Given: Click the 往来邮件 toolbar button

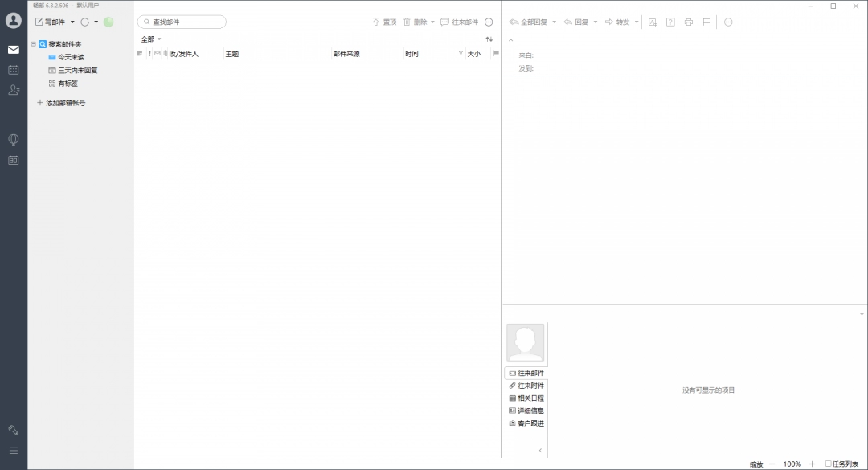Looking at the screenshot, I should click(459, 22).
